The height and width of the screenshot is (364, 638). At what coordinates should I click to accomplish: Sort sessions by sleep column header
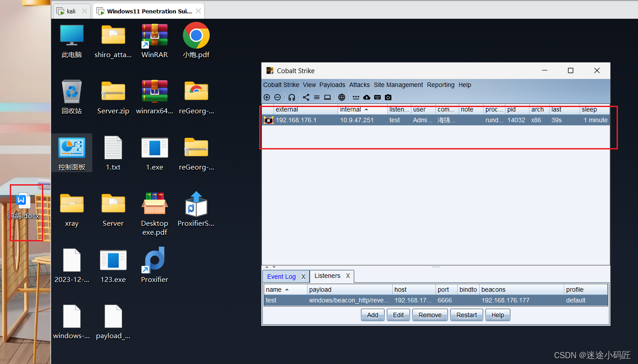tap(594, 109)
